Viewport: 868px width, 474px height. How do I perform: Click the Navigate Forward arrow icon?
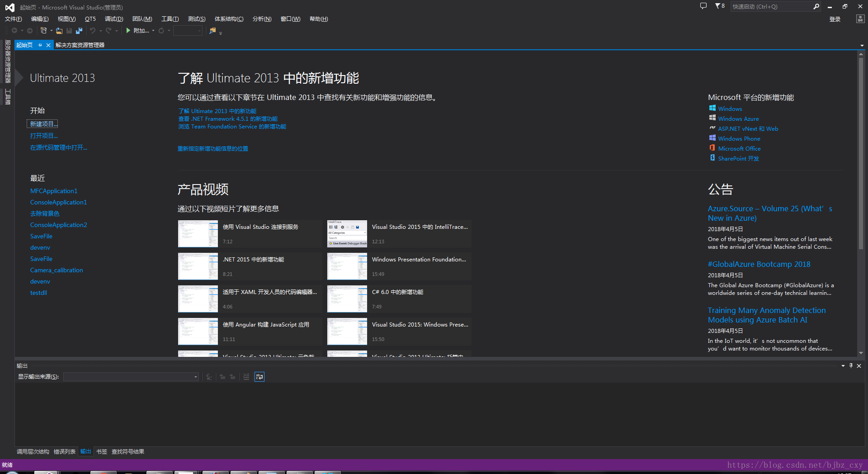[x=30, y=31]
